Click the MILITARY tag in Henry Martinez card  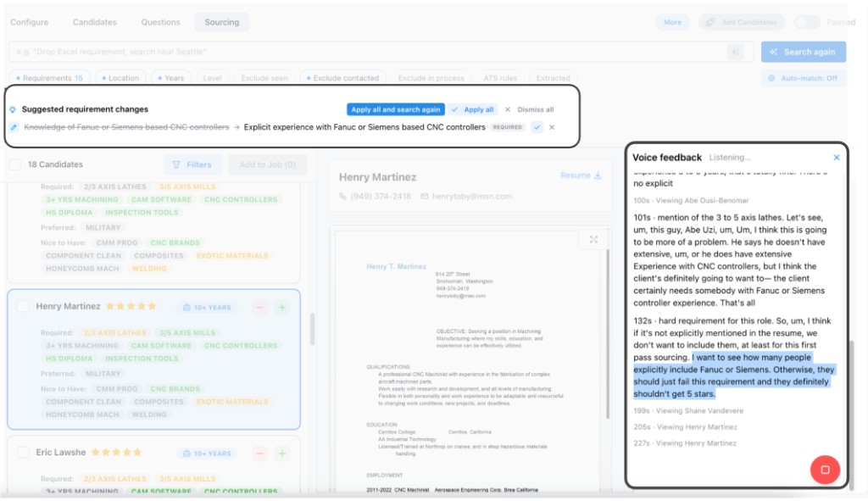[103, 374]
